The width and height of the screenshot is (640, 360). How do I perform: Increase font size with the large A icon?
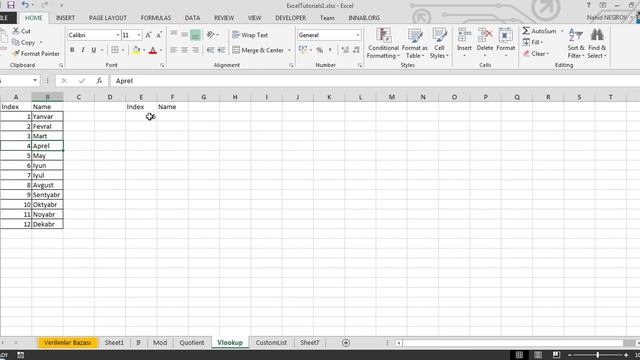coord(148,35)
